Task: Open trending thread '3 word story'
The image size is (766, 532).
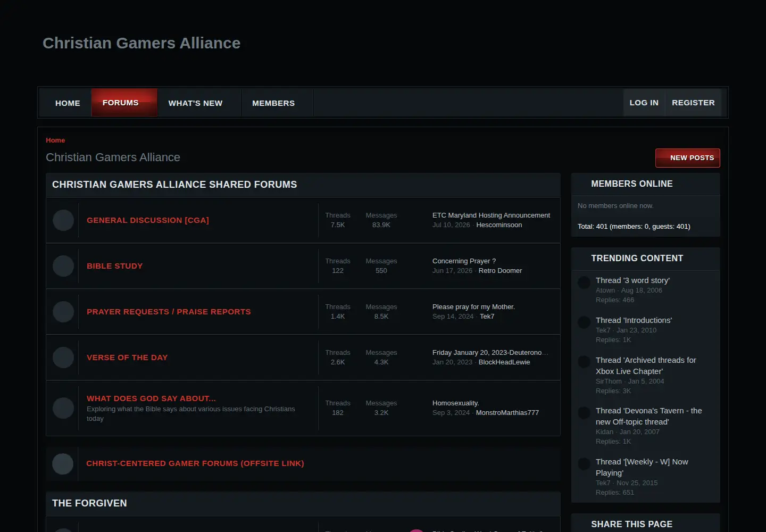Action: (632, 280)
